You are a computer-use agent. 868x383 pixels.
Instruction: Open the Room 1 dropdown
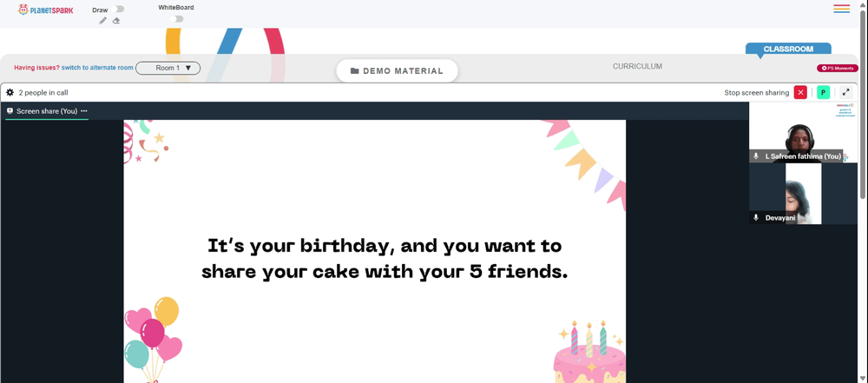(x=168, y=68)
